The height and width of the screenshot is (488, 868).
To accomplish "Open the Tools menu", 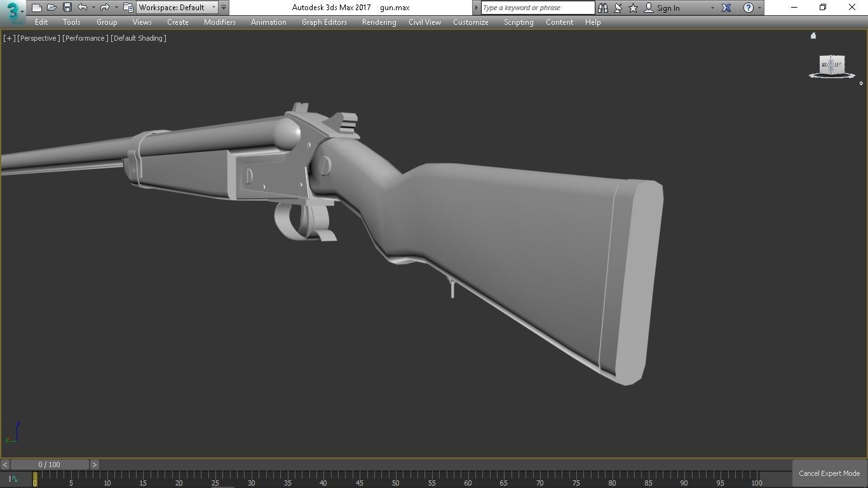I will click(72, 22).
